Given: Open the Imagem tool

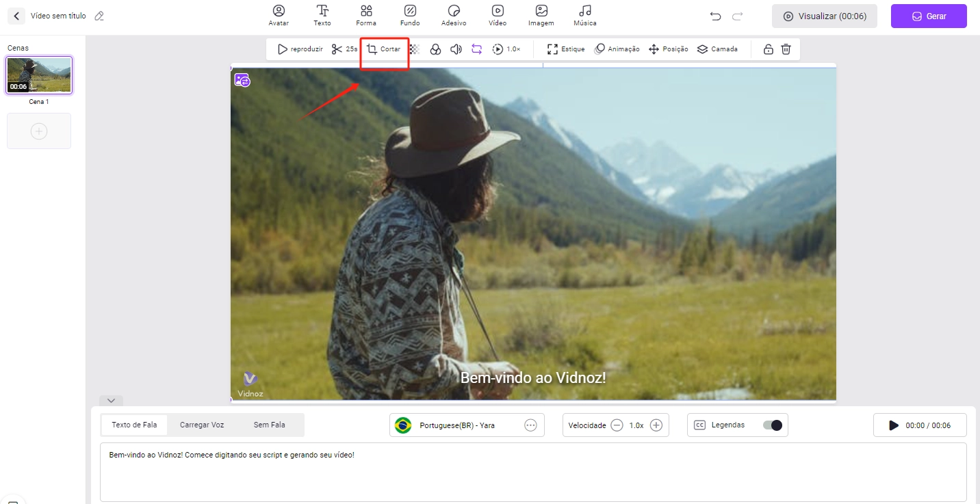Looking at the screenshot, I should (x=541, y=15).
